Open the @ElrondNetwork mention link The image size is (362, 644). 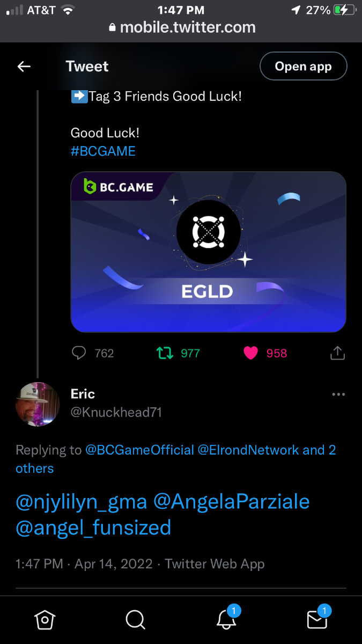tap(248, 450)
